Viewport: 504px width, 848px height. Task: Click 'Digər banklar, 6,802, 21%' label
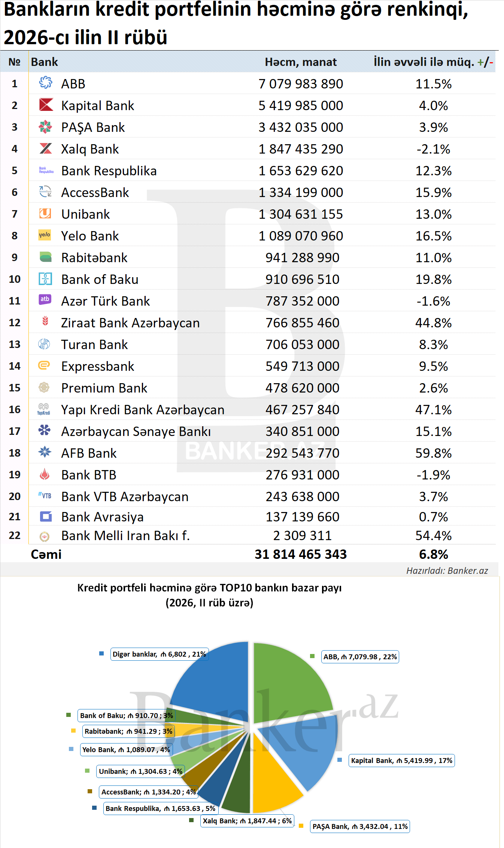[160, 654]
